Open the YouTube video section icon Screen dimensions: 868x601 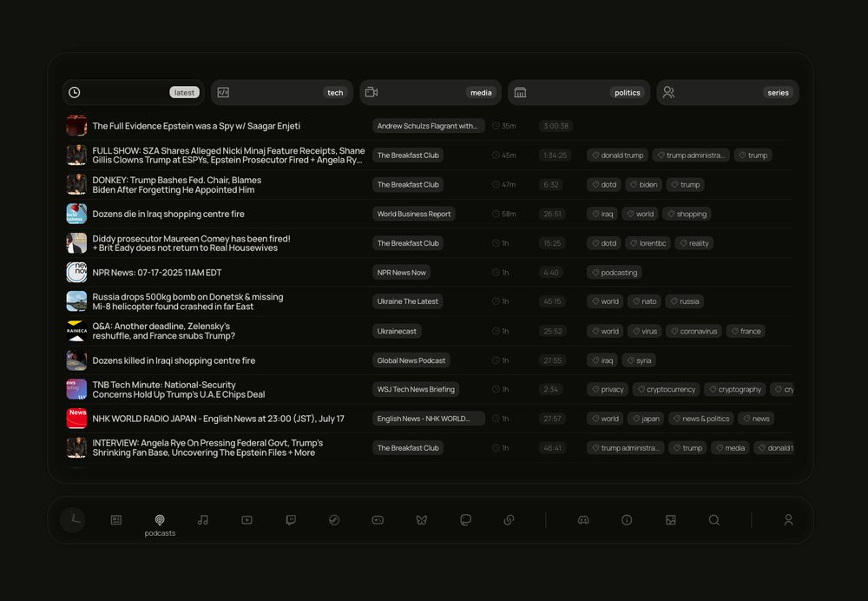click(247, 519)
